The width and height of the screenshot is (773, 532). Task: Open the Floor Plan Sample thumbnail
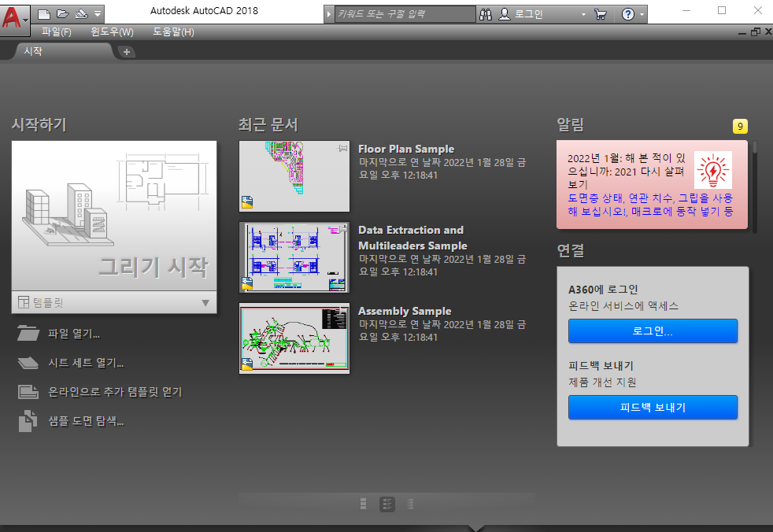tap(294, 176)
